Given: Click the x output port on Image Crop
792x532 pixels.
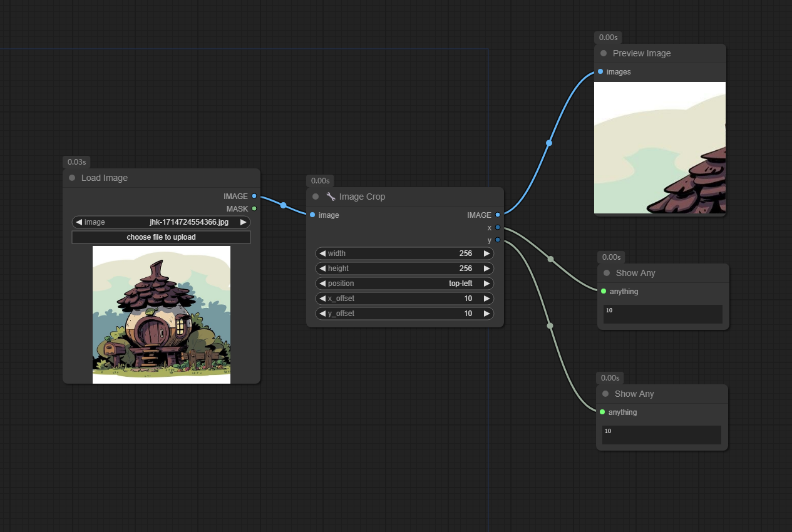Looking at the screenshot, I should click(x=498, y=227).
